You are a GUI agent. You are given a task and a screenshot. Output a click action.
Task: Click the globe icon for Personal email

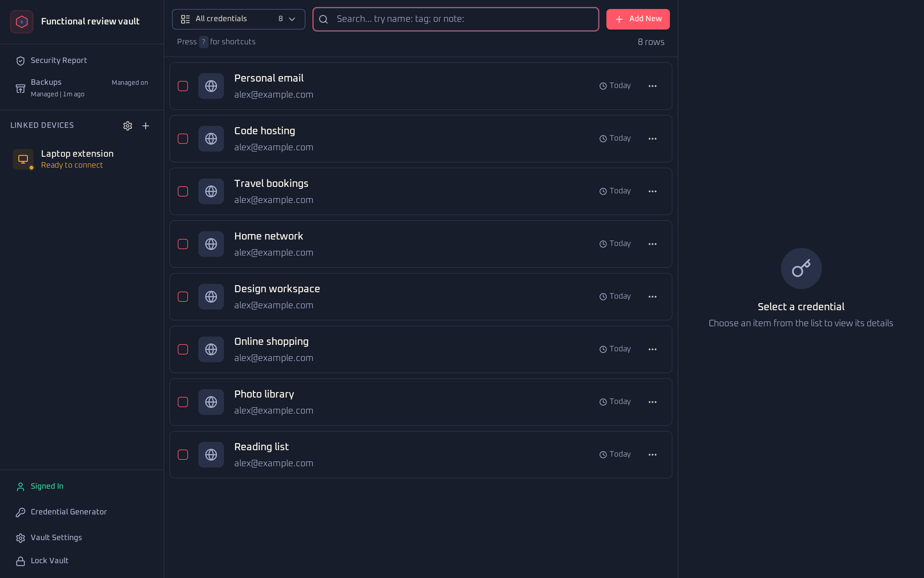click(211, 86)
